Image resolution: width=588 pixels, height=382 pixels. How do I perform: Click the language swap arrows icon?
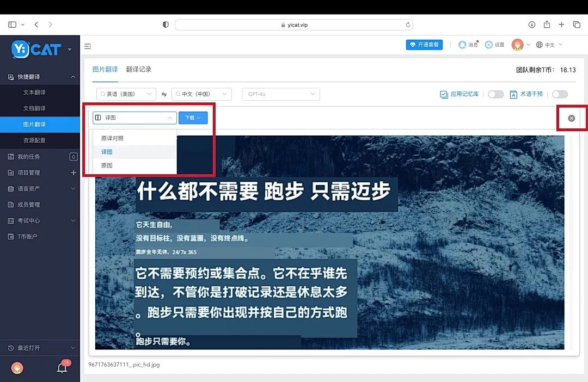pos(164,94)
